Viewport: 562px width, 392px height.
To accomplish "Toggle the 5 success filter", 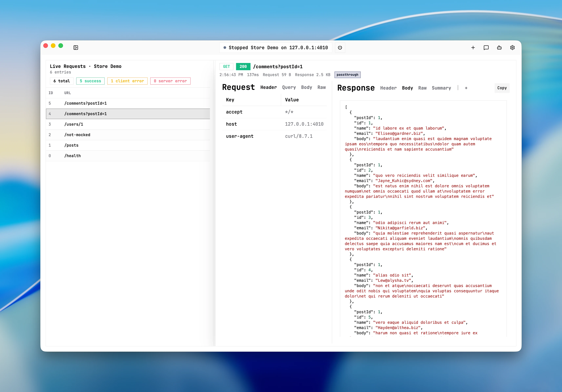I will coord(90,81).
